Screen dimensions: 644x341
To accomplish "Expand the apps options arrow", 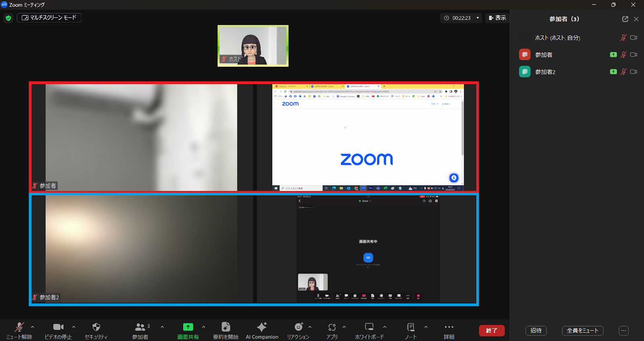I will (x=344, y=327).
